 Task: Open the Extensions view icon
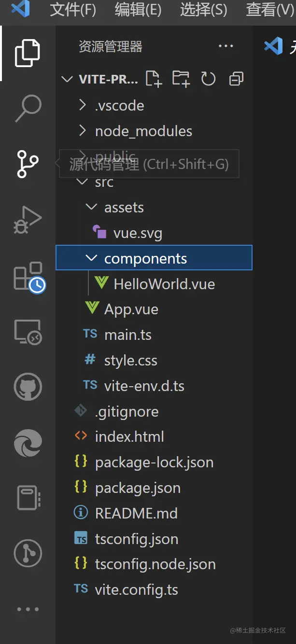(28, 277)
